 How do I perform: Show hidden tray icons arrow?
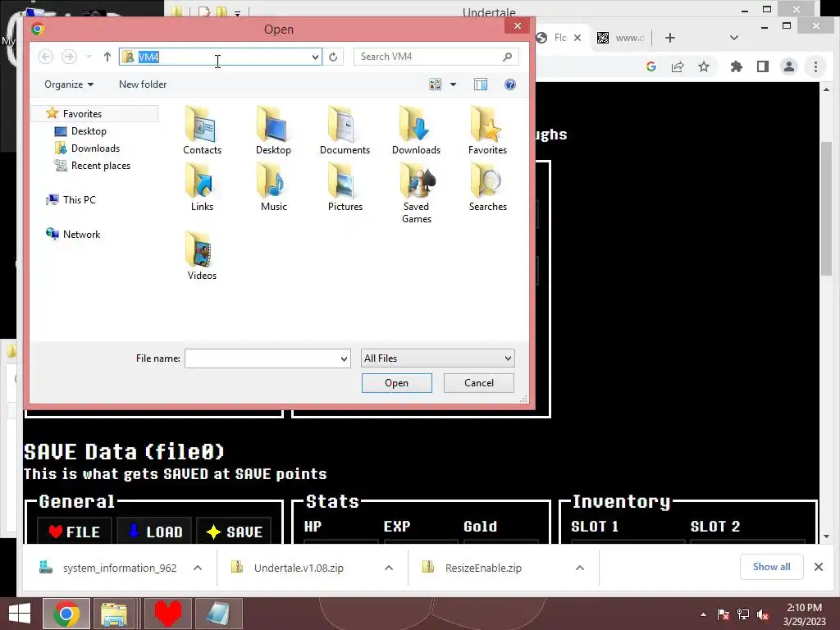(703, 614)
